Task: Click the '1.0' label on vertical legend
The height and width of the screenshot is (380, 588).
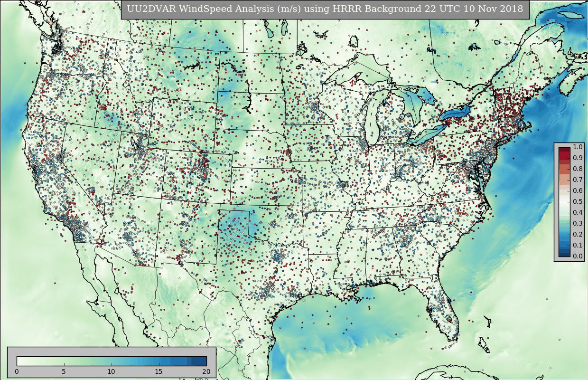Action: [578, 147]
